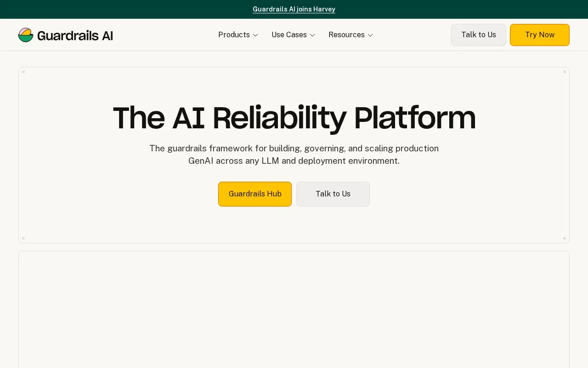Click the Guardrails AI logo icon
The image size is (588, 368).
pyautogui.click(x=26, y=35)
